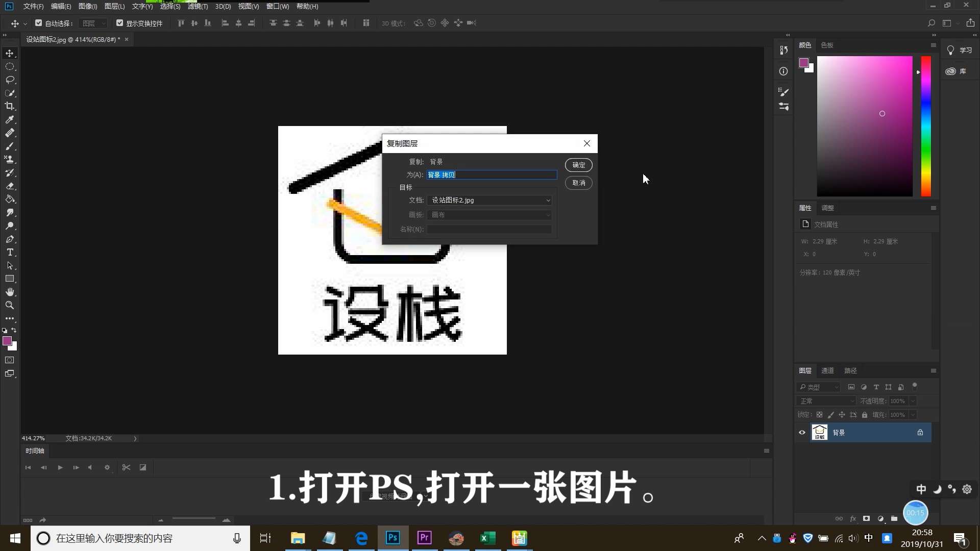980x551 pixels.
Task: Toggle lock image pixels brush icon
Action: [x=830, y=415]
